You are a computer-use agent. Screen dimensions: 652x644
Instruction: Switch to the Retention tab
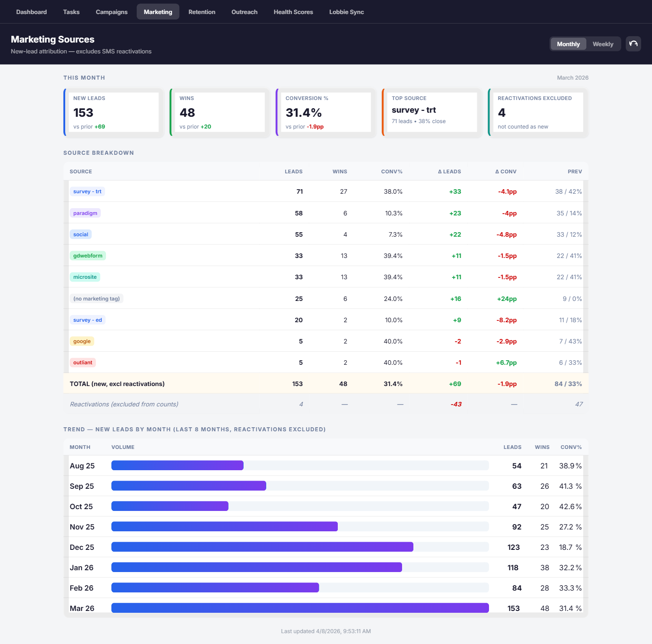point(202,12)
